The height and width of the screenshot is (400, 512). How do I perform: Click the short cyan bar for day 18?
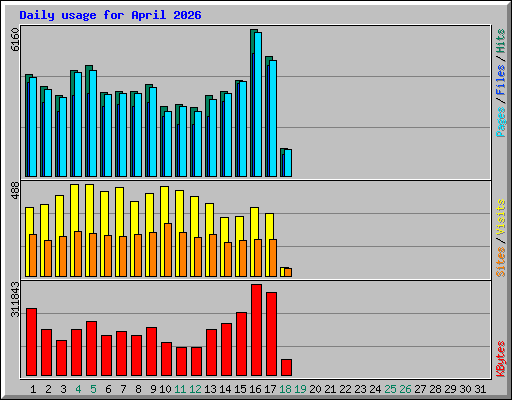288,163
